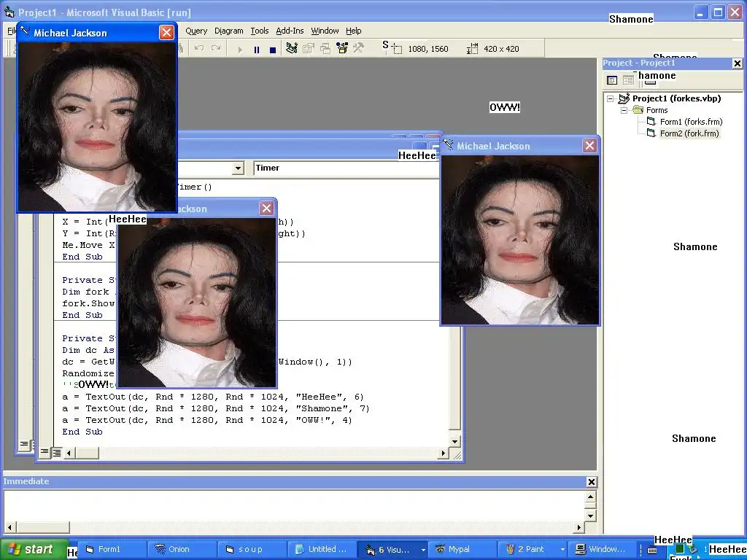Open the Form Layout Window icon
Screen dimensions: 747x560
(x=325, y=48)
